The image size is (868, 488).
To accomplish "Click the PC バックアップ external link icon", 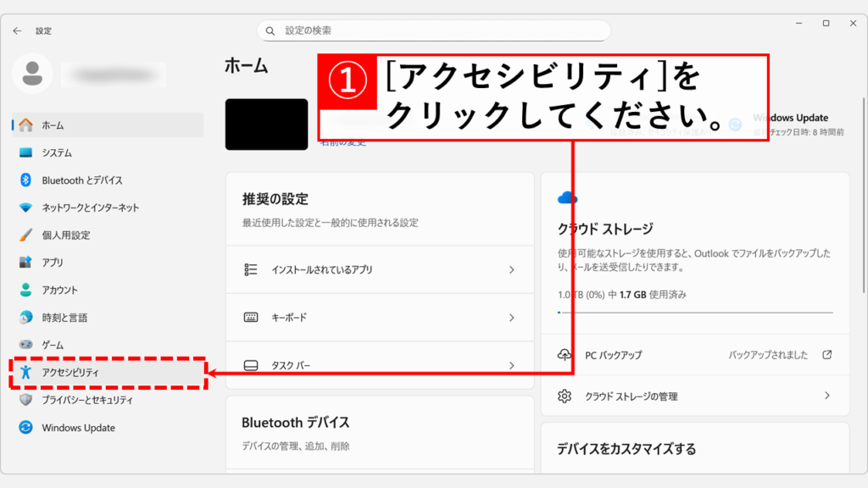I will (827, 355).
